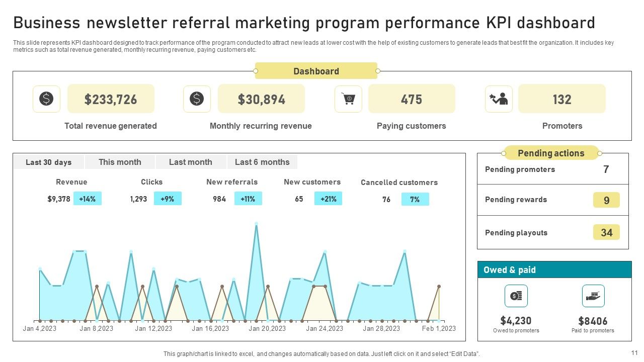Switch to the This month tab
The width and height of the screenshot is (644, 362).
tap(120, 162)
